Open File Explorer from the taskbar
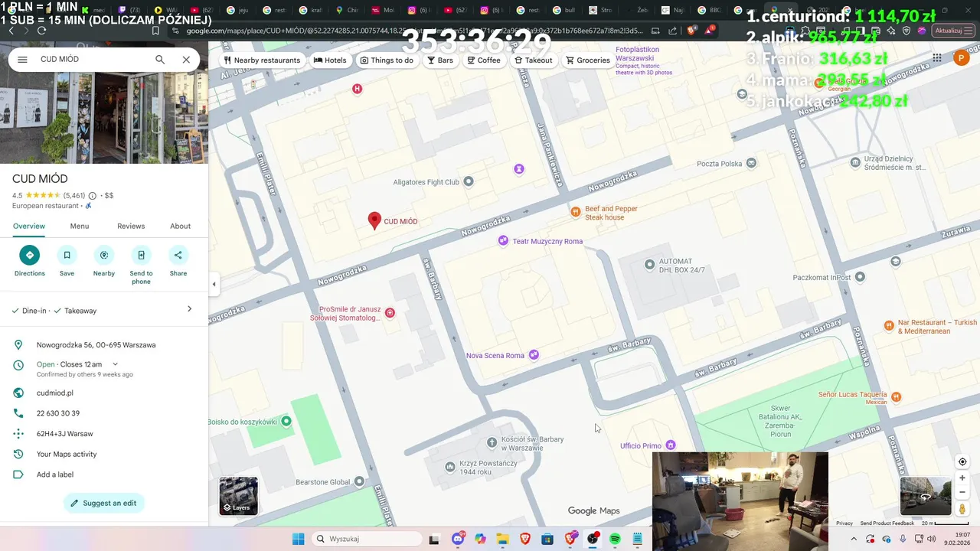Image resolution: width=980 pixels, height=551 pixels. tap(502, 539)
